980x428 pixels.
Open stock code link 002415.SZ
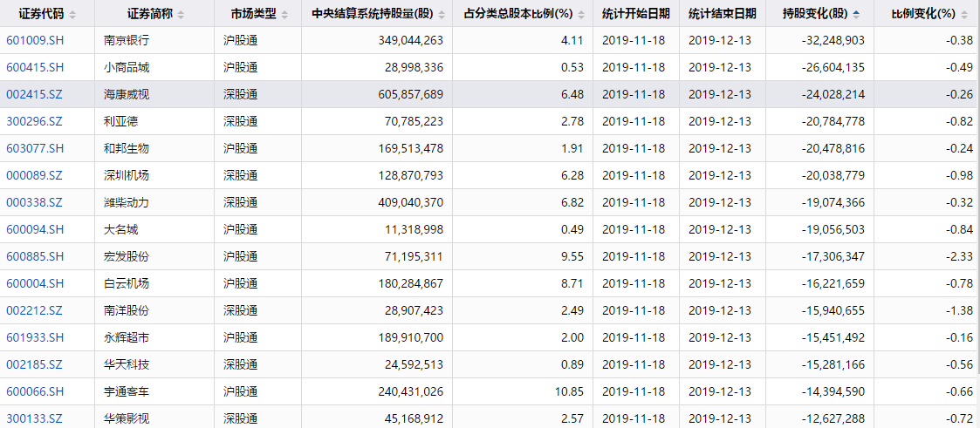[x=34, y=95]
